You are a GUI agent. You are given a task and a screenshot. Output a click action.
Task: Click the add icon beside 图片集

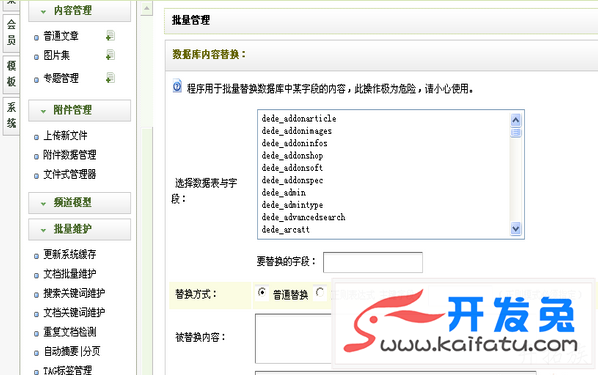coord(110,55)
